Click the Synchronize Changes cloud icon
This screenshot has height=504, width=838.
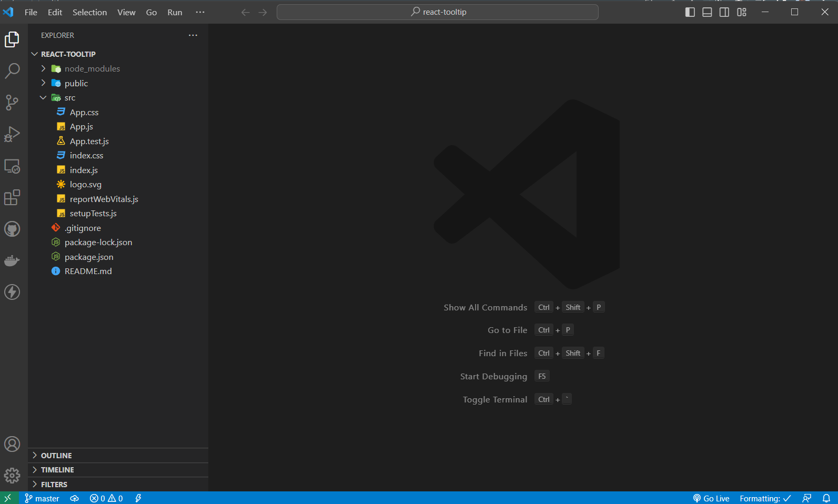click(75, 498)
